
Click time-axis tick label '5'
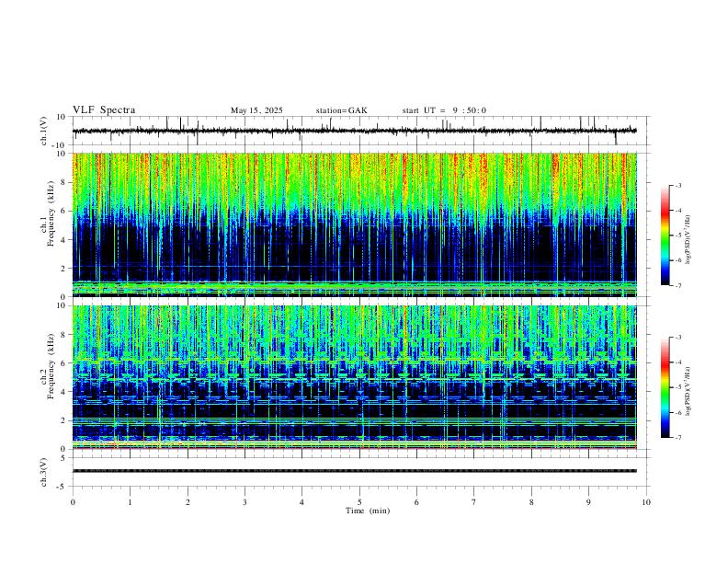click(359, 502)
